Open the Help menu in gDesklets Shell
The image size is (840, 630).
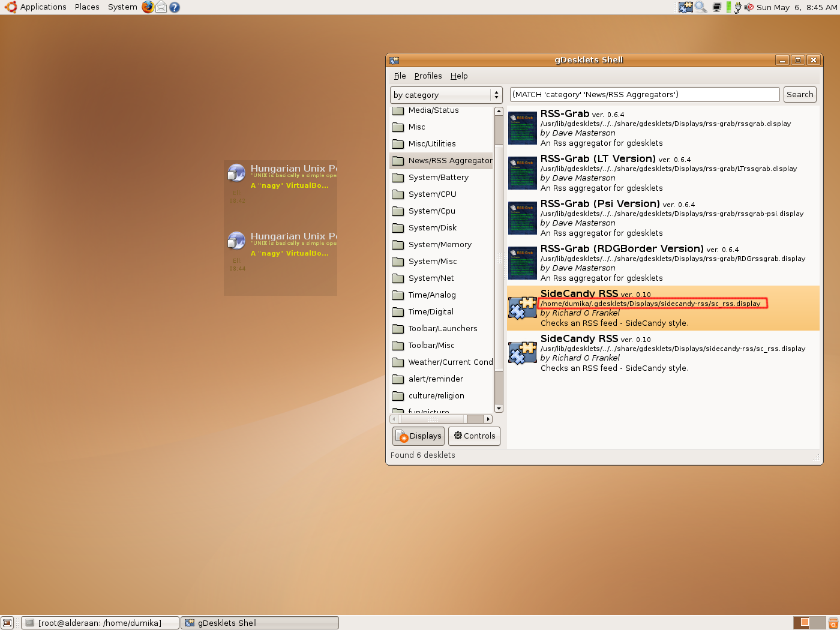pos(459,76)
